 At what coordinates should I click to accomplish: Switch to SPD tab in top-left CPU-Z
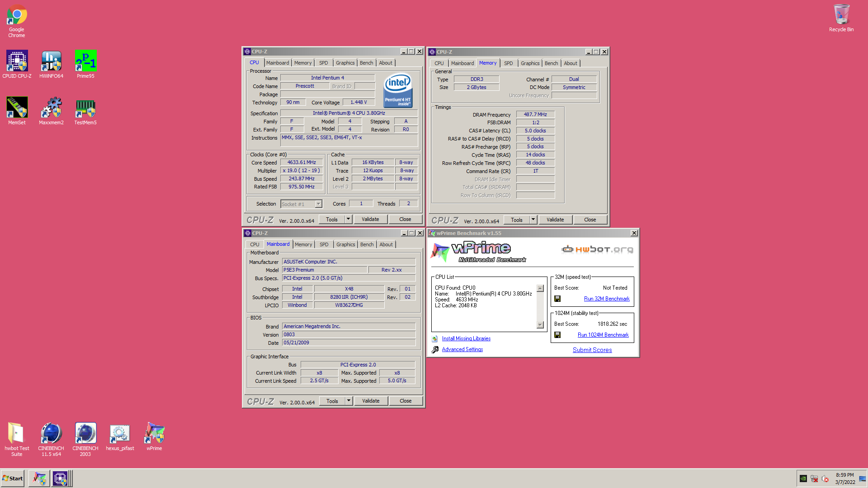pyautogui.click(x=324, y=63)
